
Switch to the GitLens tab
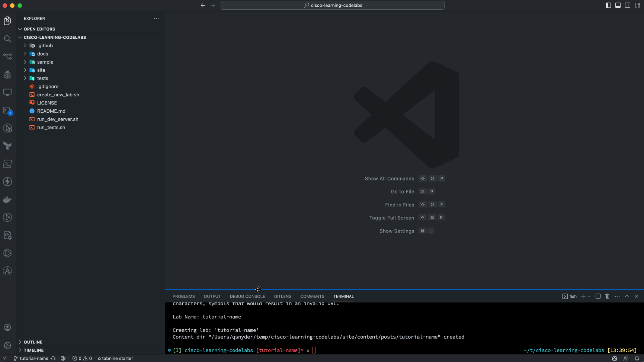[x=283, y=297]
